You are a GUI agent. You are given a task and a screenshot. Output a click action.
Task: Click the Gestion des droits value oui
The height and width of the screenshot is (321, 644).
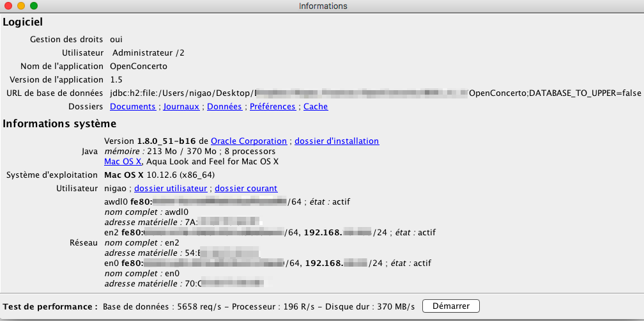116,40
